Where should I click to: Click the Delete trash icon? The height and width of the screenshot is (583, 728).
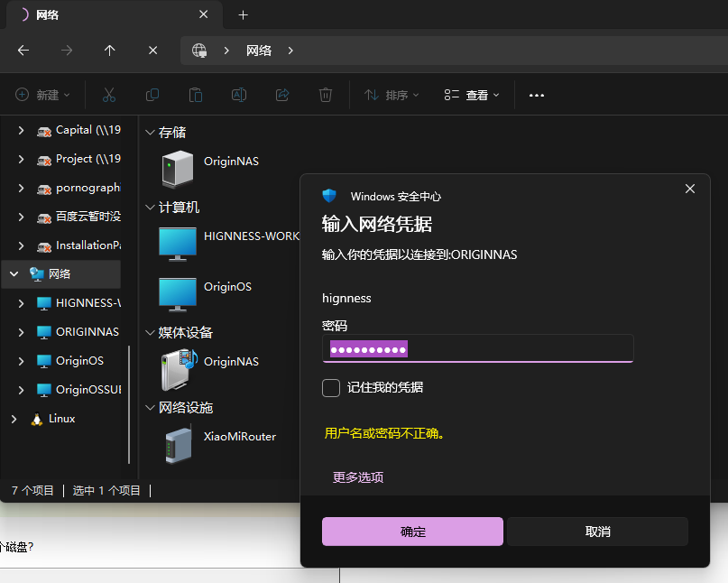point(325,94)
